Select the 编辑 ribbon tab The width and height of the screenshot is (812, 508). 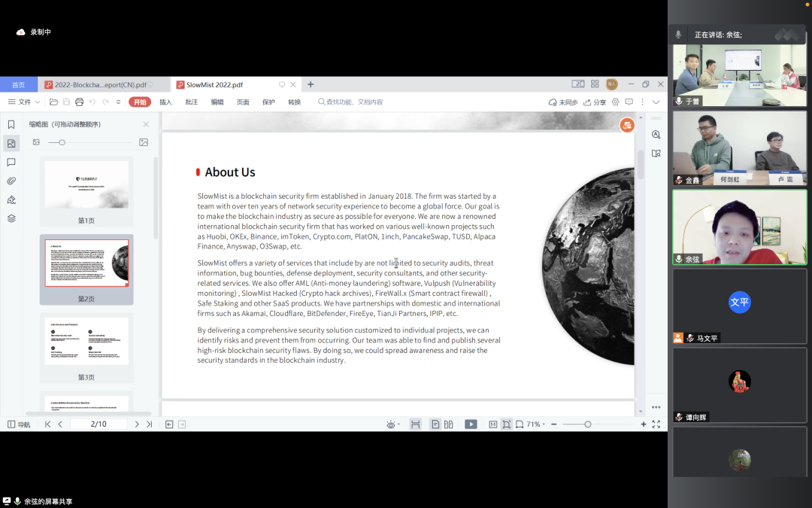217,102
